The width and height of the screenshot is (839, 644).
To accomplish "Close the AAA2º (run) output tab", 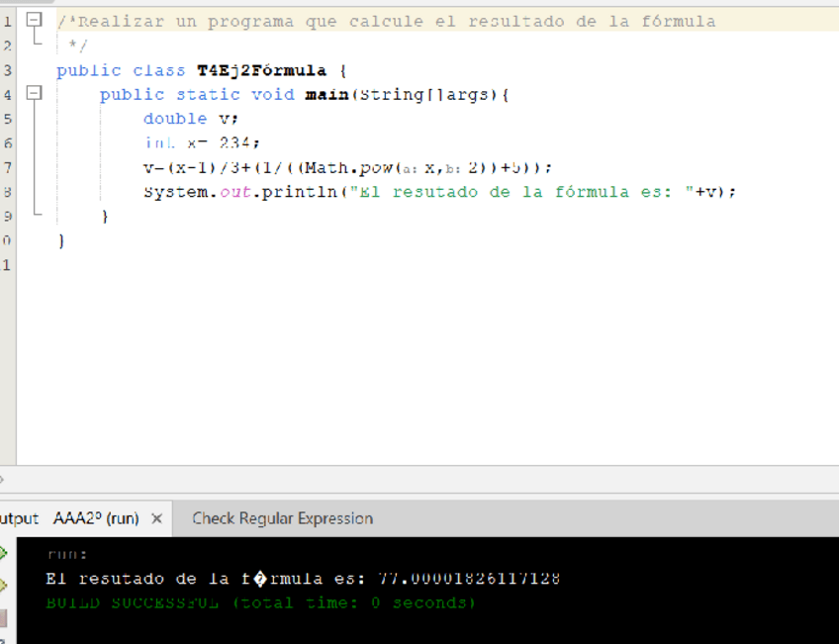I will [156, 518].
